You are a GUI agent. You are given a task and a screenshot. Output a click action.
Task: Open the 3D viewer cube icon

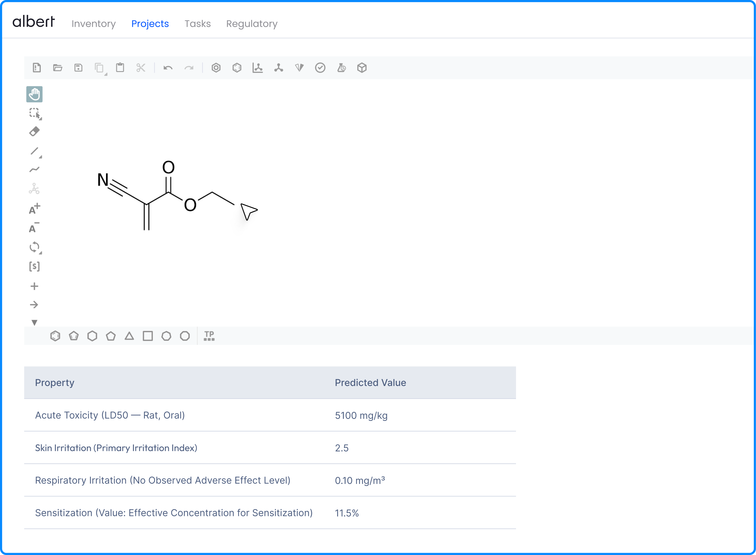[362, 68]
